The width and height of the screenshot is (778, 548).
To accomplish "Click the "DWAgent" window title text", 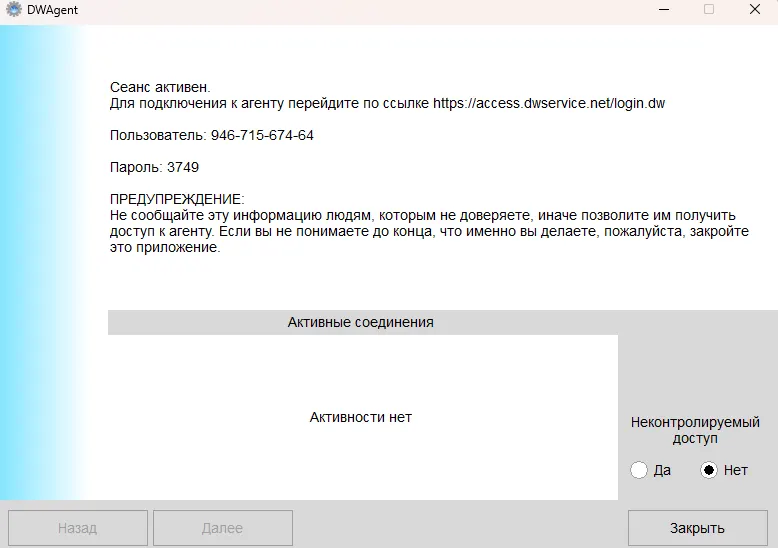I will pos(53,10).
